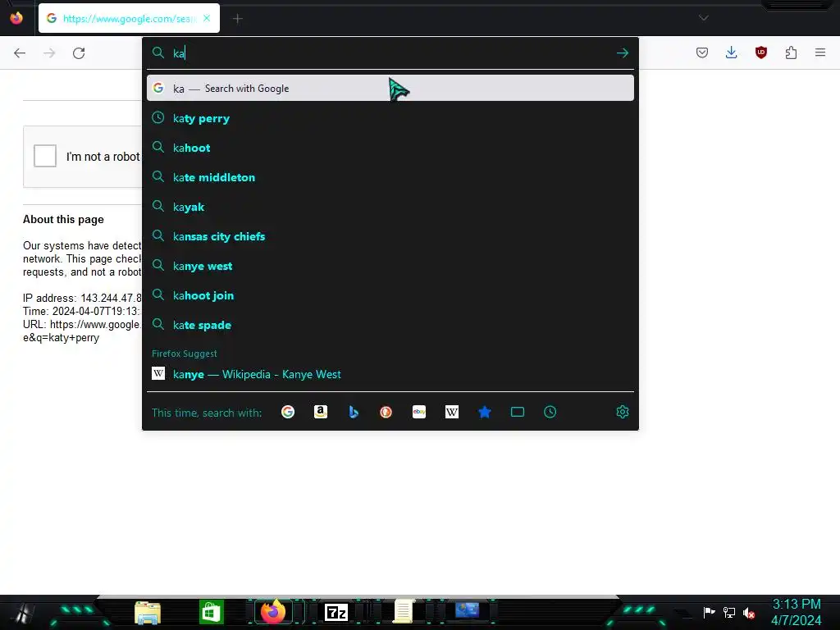Screen dimensions: 840x630
Task: Open the Save to Pocket icon
Action: [702, 52]
